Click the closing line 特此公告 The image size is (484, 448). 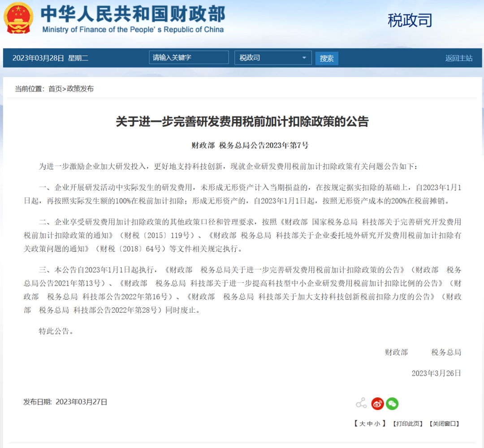coord(56,331)
